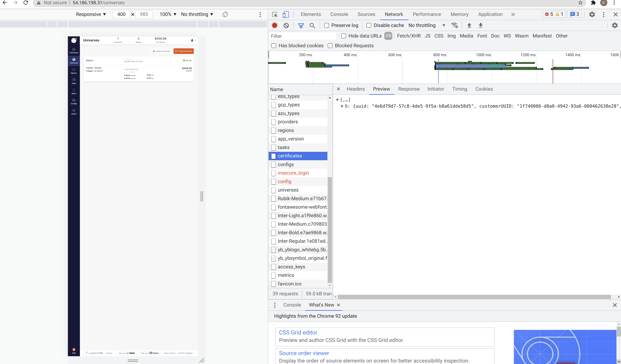The width and height of the screenshot is (621, 364).
Task: Open Tasks in Yugabyte sidebar
Action: click(74, 81)
